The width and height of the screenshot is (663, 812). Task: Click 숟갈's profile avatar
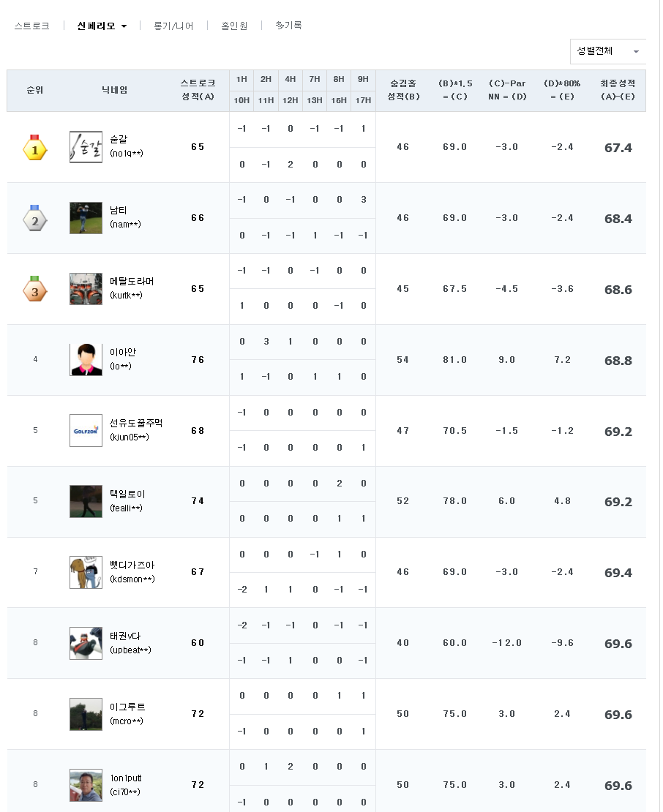[x=86, y=147]
